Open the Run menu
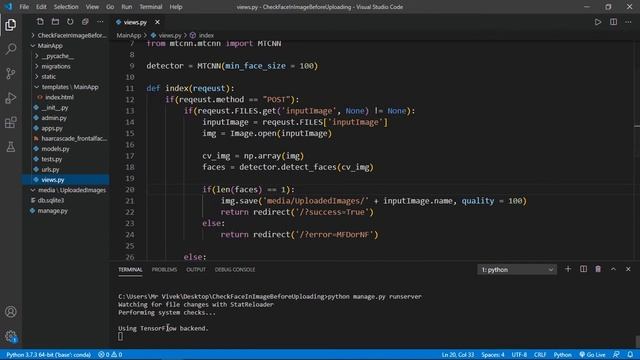640x360 pixels. click(127, 7)
